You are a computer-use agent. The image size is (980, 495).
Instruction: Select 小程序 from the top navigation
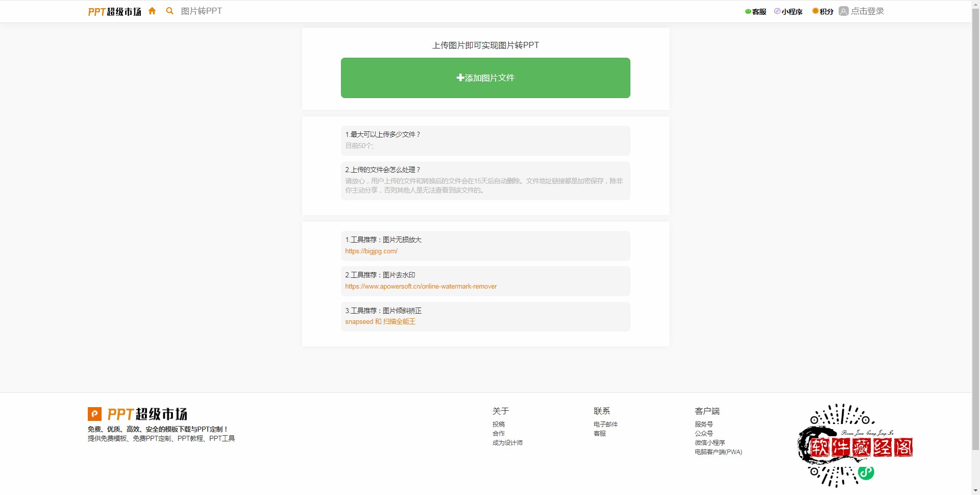click(792, 11)
